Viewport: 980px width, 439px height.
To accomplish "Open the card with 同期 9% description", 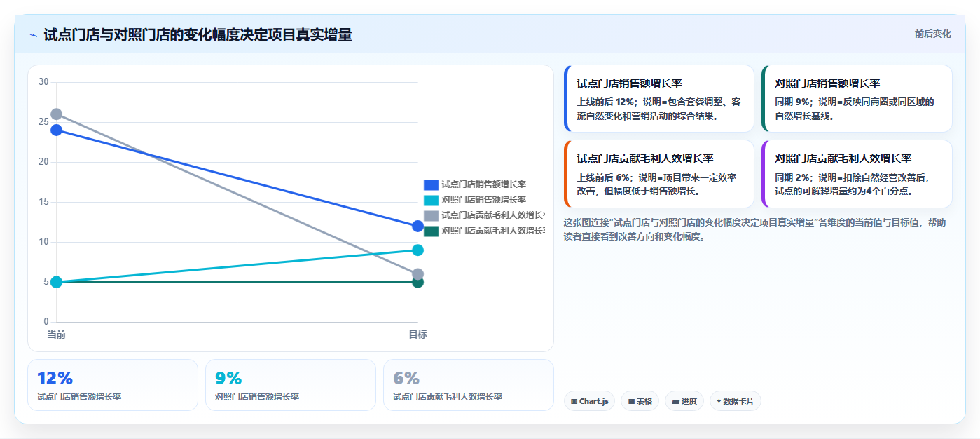I will [857, 99].
